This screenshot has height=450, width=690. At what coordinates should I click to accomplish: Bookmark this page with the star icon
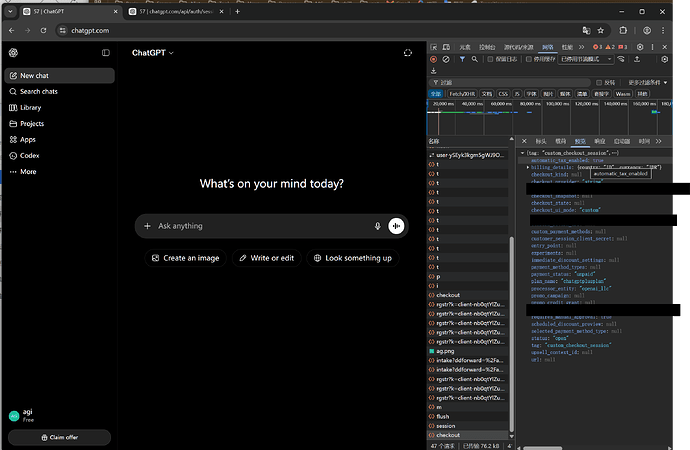point(601,30)
